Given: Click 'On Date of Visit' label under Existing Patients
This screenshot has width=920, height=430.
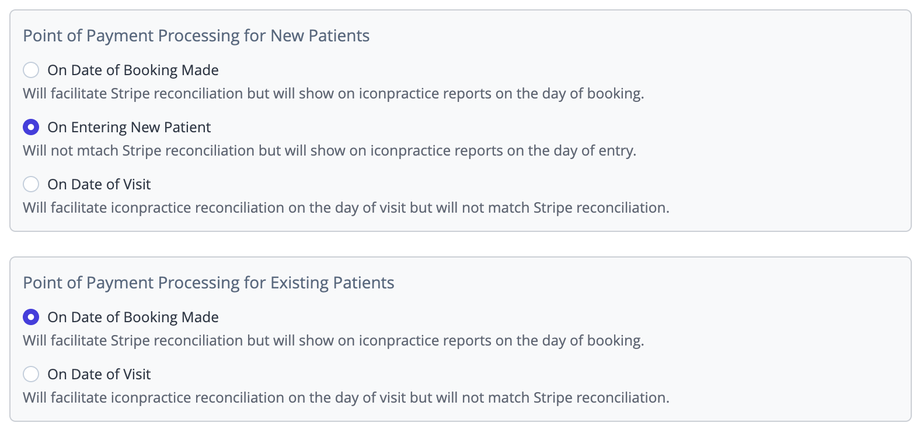Looking at the screenshot, I should pyautogui.click(x=99, y=374).
